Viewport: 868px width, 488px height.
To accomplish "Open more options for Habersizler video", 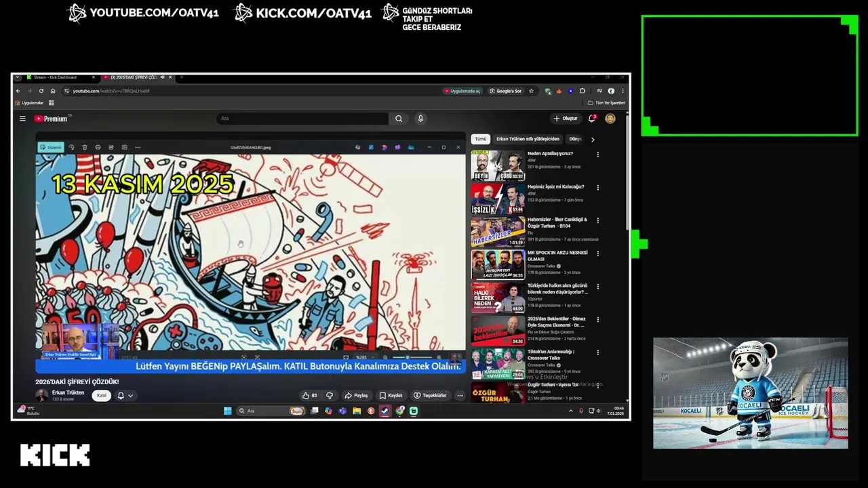I will pos(598,220).
